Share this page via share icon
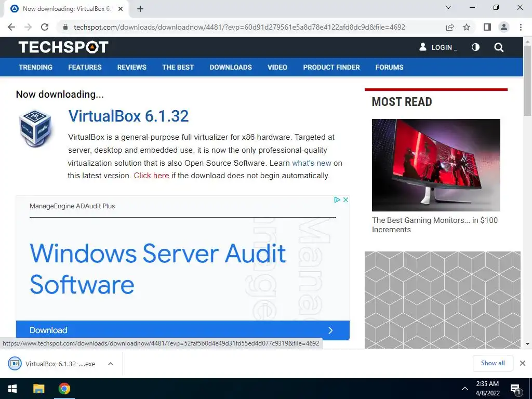 coord(450,27)
